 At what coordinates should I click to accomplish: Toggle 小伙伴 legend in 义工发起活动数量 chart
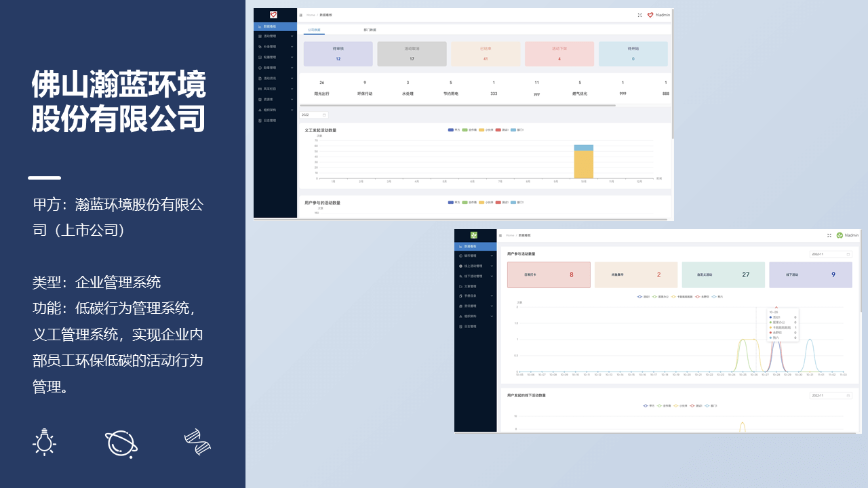click(x=486, y=129)
